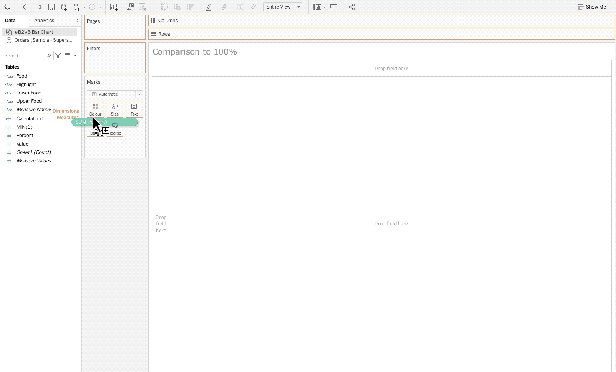Open the Show Me panel
616x372 pixels.
pyautogui.click(x=592, y=7)
